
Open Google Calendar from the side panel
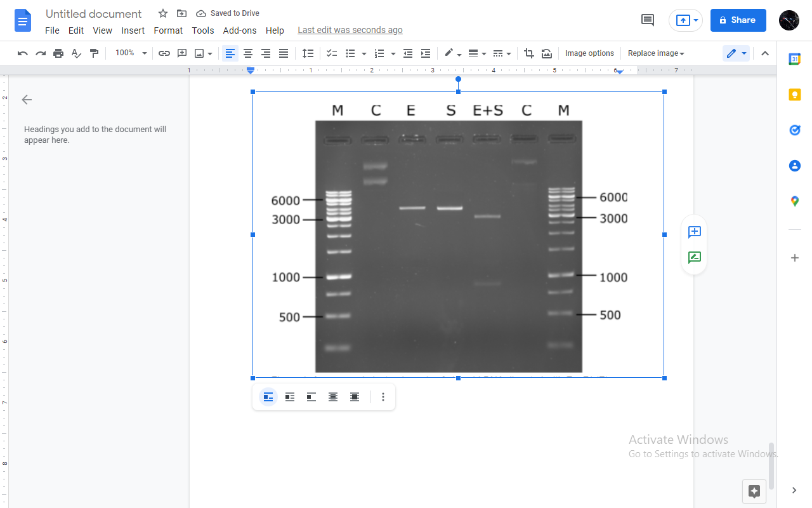[x=794, y=58]
